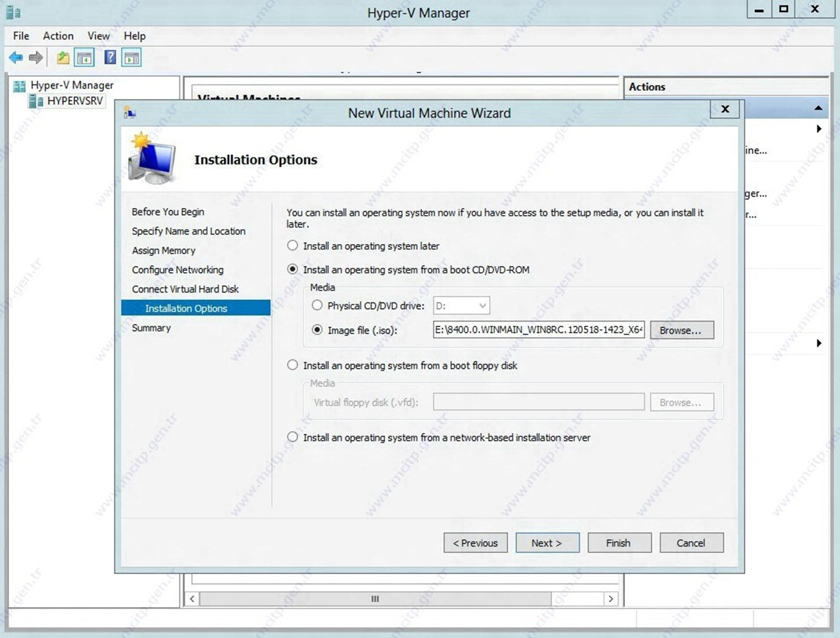Go to Connect Virtual Hard Disk step
The width and height of the screenshot is (840, 638).
tap(186, 289)
